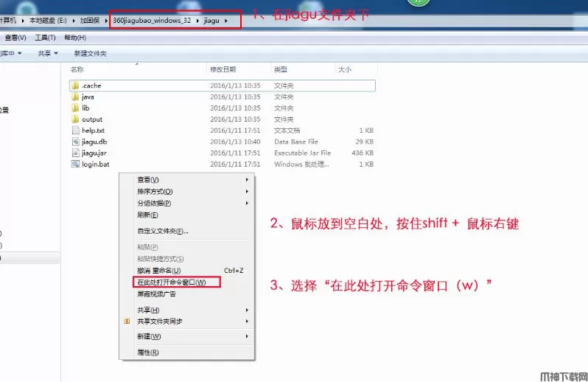Select the file name jiagu.db
588x382 pixels.
(94, 142)
